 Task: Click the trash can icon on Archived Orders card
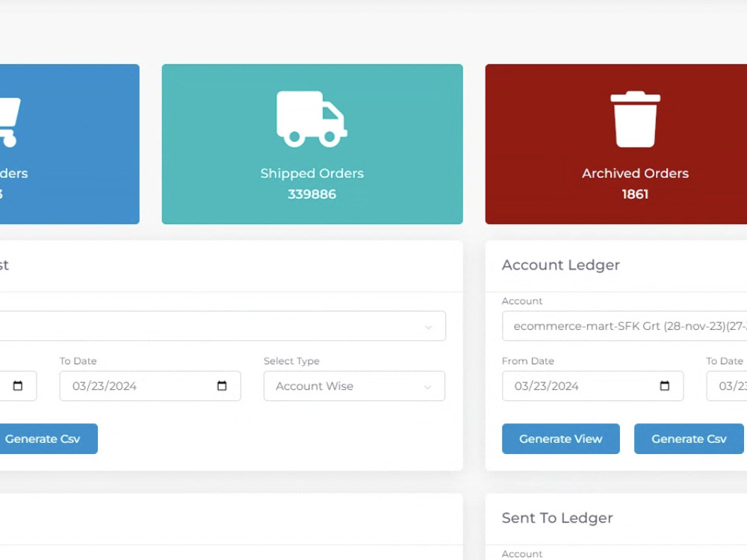click(x=635, y=118)
